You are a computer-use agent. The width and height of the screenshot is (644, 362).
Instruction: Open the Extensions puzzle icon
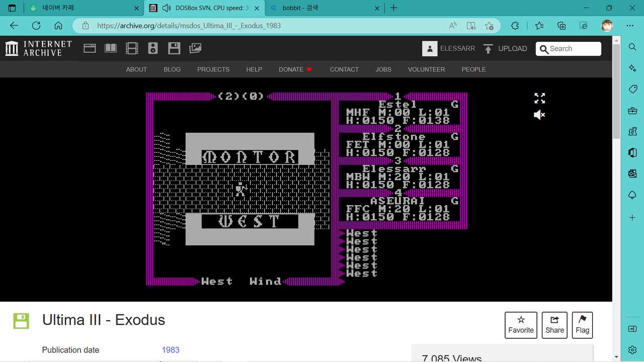point(515,26)
